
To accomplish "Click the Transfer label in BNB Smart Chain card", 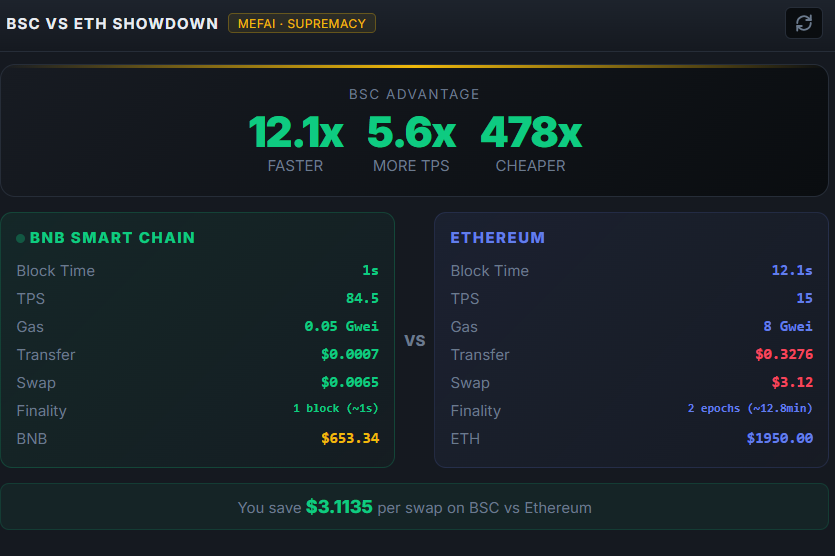I will [x=46, y=355].
